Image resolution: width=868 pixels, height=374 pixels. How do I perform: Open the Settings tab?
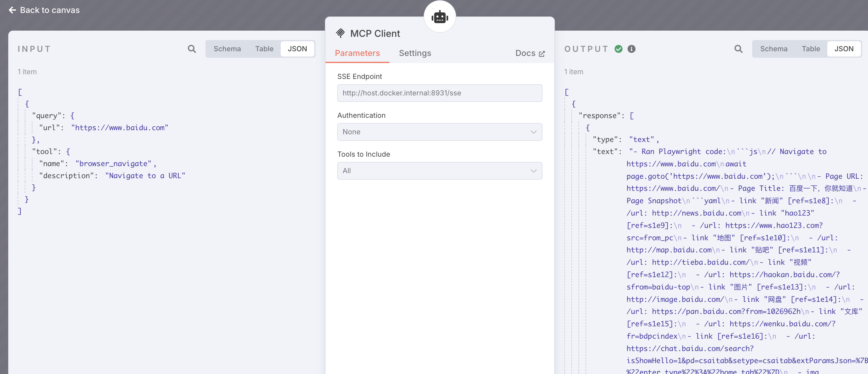[x=415, y=53]
